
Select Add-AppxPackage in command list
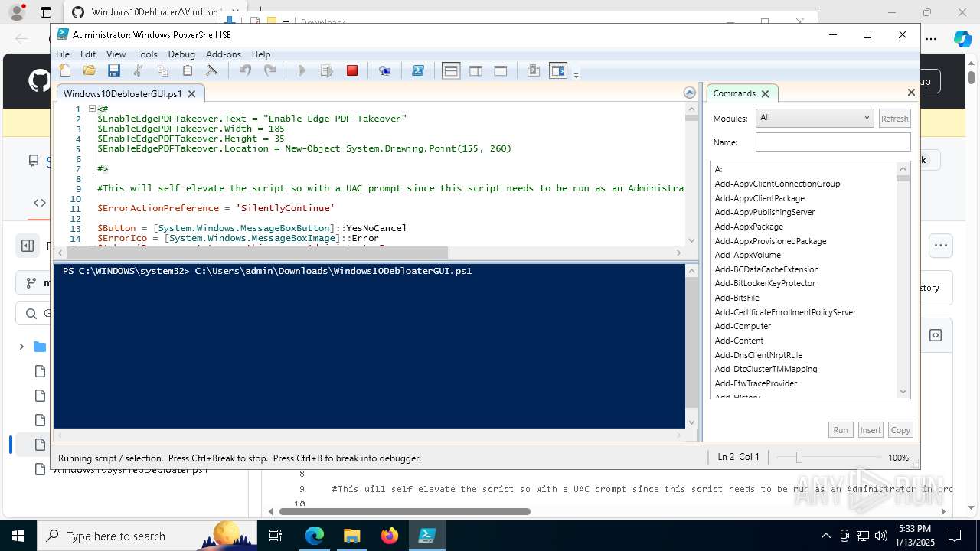click(x=749, y=227)
